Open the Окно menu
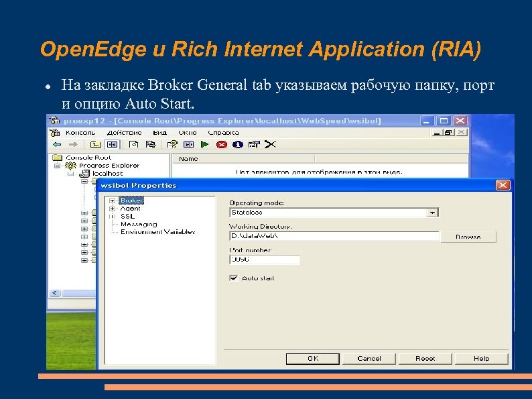 (188, 133)
